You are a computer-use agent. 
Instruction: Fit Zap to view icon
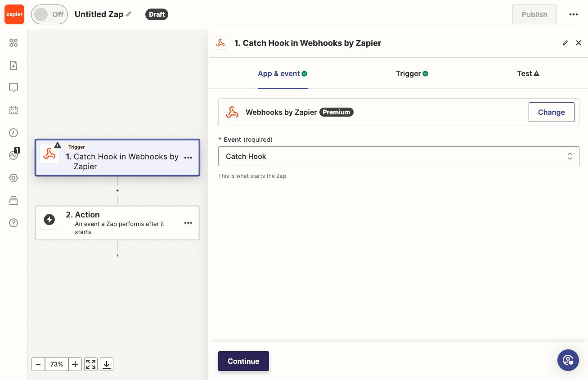click(91, 364)
